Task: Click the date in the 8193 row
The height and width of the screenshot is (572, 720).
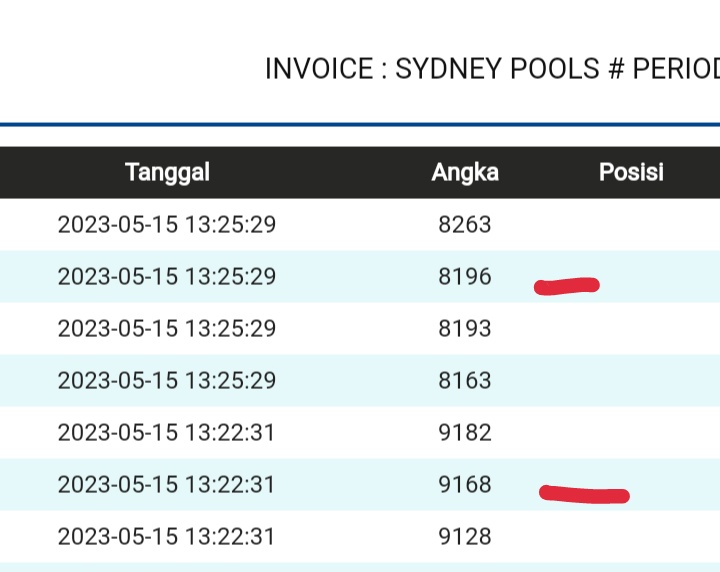Action: click(166, 328)
